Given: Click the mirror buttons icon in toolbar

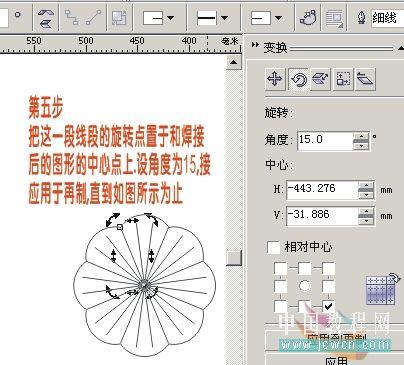Looking at the screenshot, I should [x=46, y=18].
